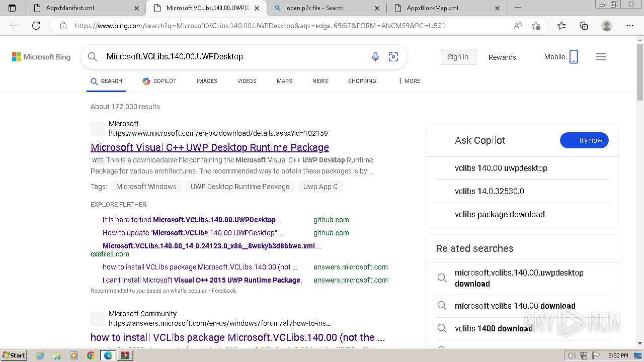
Task: View site information lock icon
Action: (x=63, y=26)
